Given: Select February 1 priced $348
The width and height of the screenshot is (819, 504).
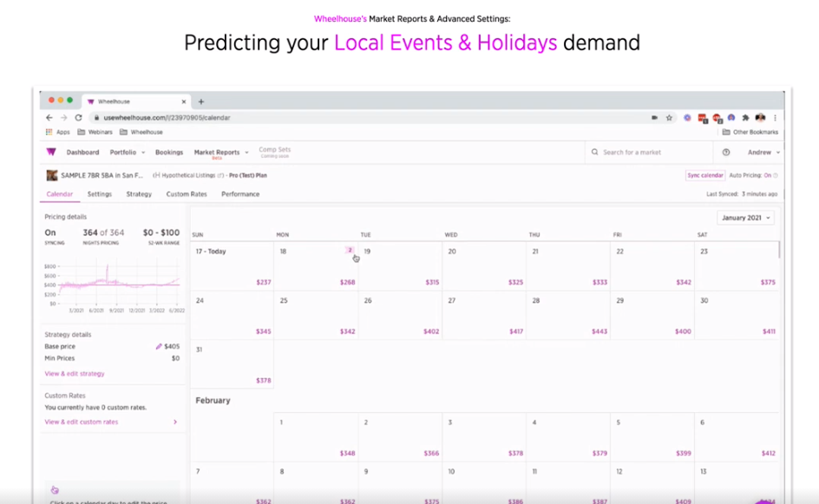Looking at the screenshot, I should [x=316, y=438].
